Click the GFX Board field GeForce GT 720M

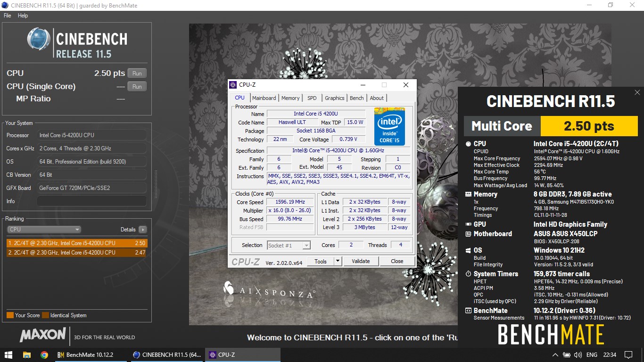[x=91, y=188]
